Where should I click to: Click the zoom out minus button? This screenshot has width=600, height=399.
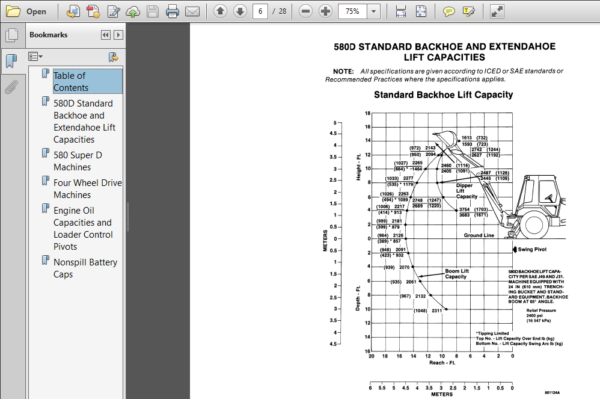pos(305,11)
